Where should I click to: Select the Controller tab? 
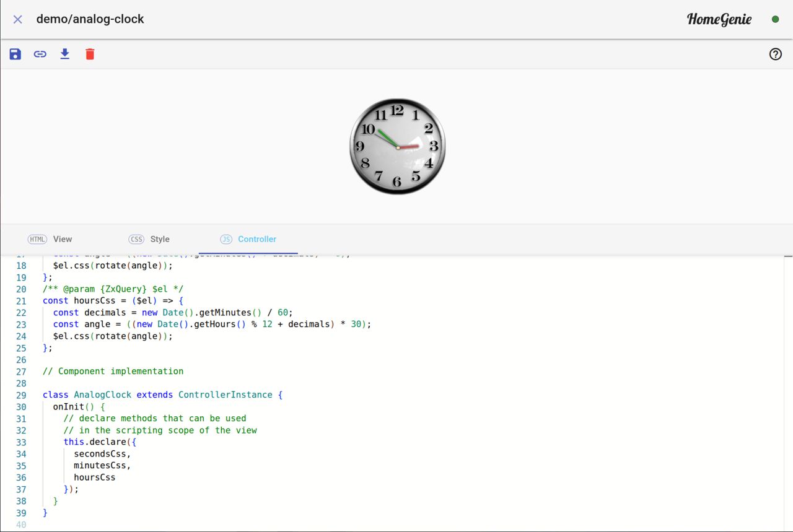click(x=248, y=239)
